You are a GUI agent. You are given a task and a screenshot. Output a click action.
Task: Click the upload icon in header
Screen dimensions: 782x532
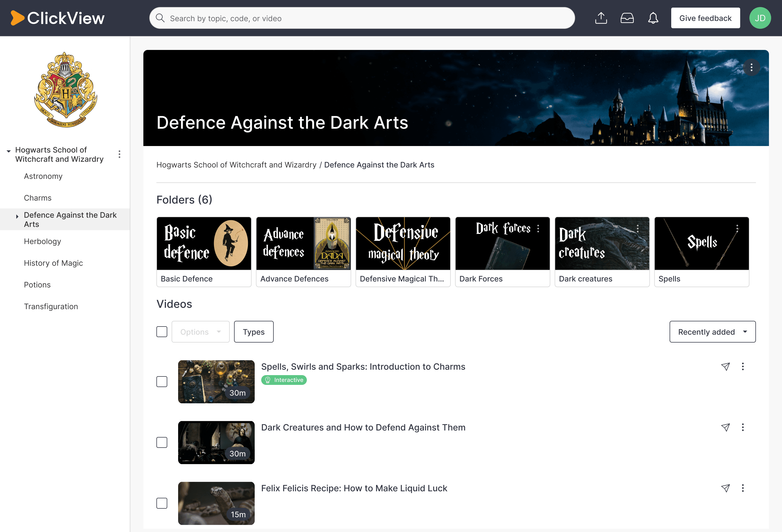coord(601,18)
